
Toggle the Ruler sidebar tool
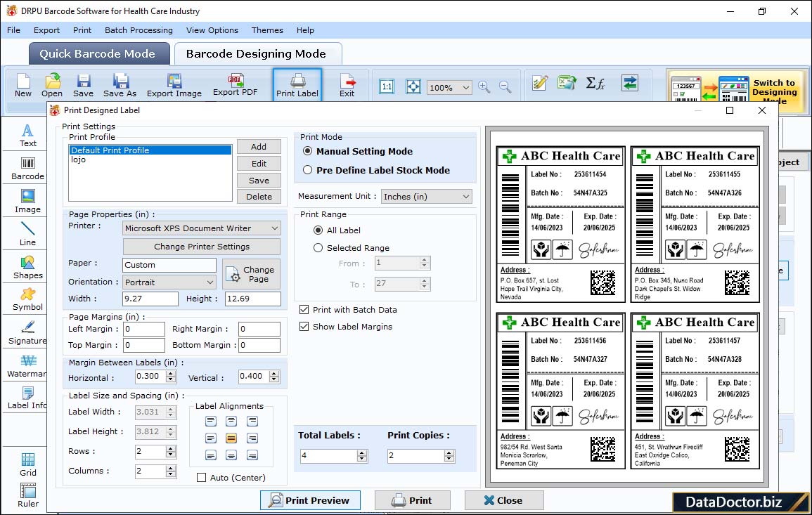(x=27, y=496)
